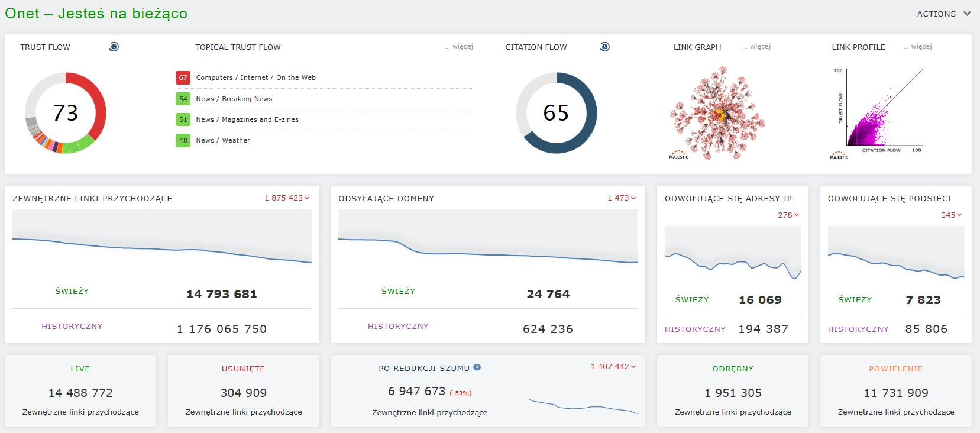Click the Trust Flow 73 donut chart
980x433 pixels.
(x=66, y=113)
